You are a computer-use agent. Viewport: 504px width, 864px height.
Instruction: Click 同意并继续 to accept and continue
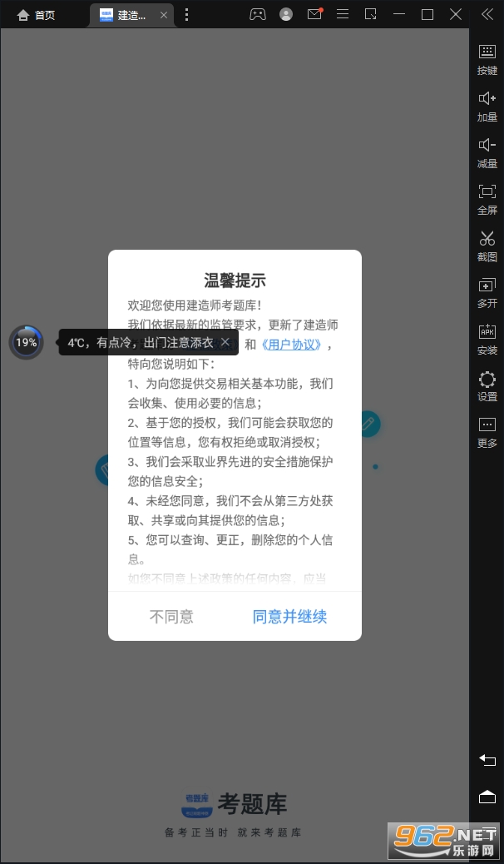pos(289,616)
